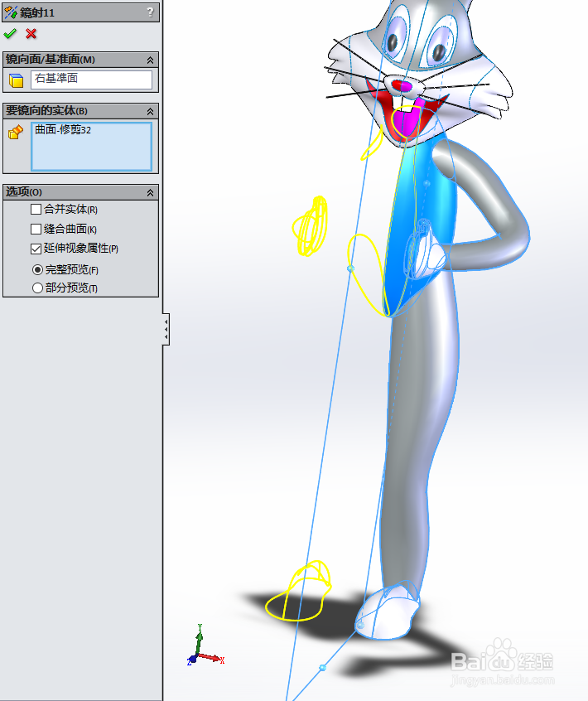Viewport: 588px width, 701px height.
Task: Uncheck 延伸视象属性 checkbox
Action: tap(36, 249)
